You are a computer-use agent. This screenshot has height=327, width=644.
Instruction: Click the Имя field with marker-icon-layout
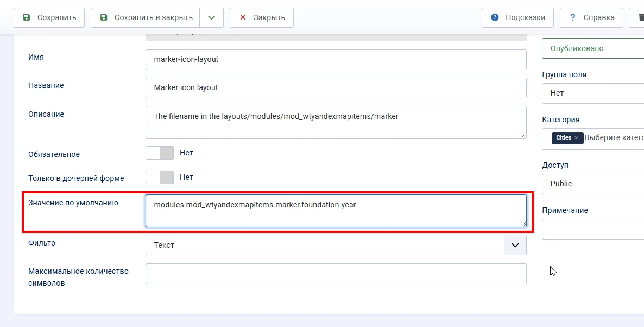coord(336,60)
